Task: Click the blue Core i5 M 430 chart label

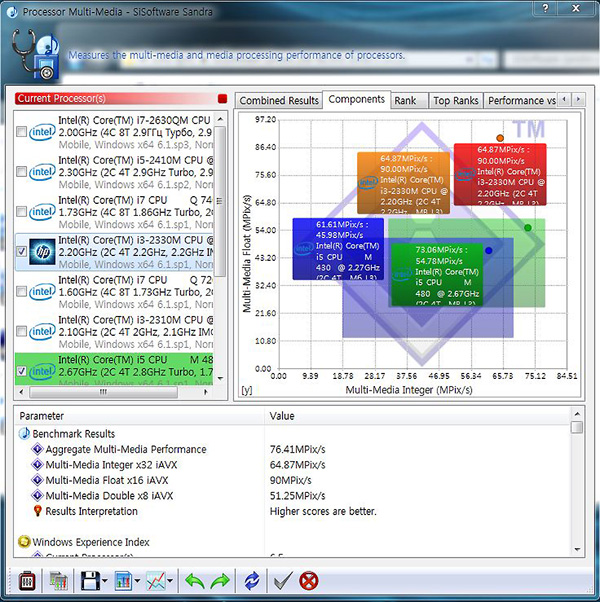Action: coord(338,249)
